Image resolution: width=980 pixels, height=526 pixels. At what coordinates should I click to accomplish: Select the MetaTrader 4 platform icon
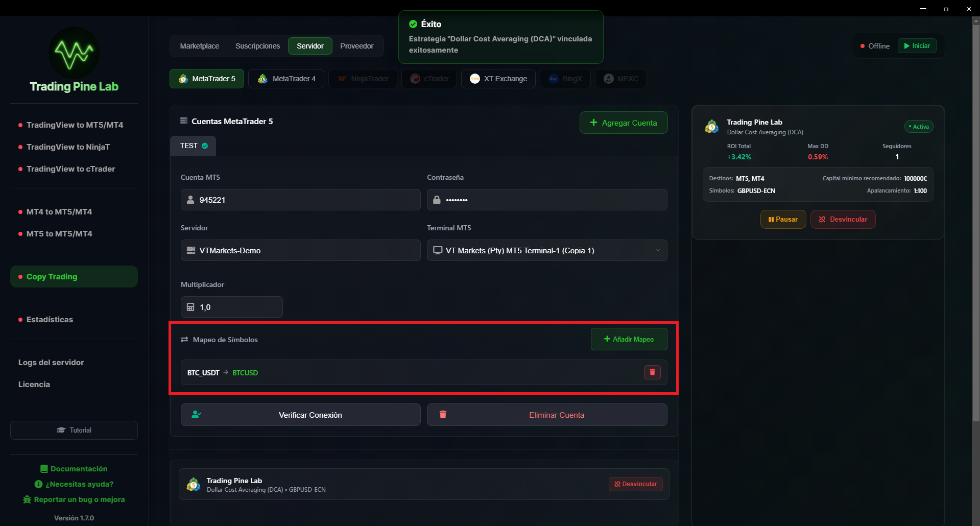tap(262, 79)
